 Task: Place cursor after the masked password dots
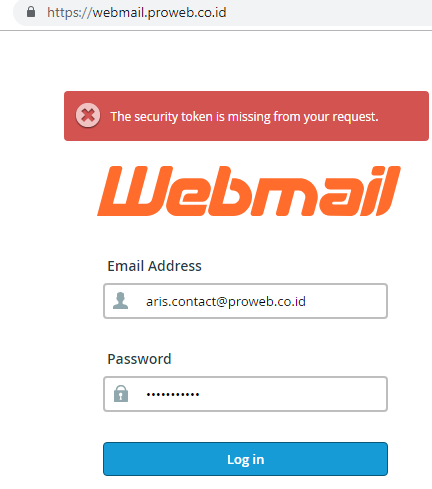tap(200, 394)
